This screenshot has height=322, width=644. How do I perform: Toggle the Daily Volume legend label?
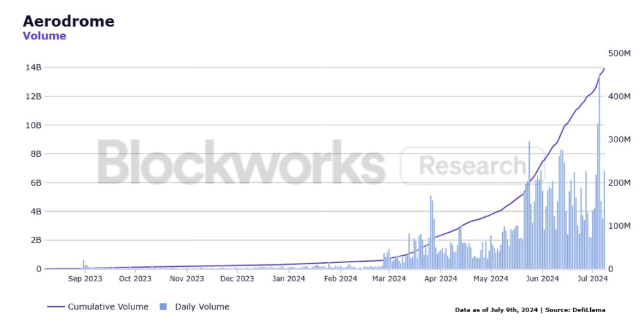[202, 307]
